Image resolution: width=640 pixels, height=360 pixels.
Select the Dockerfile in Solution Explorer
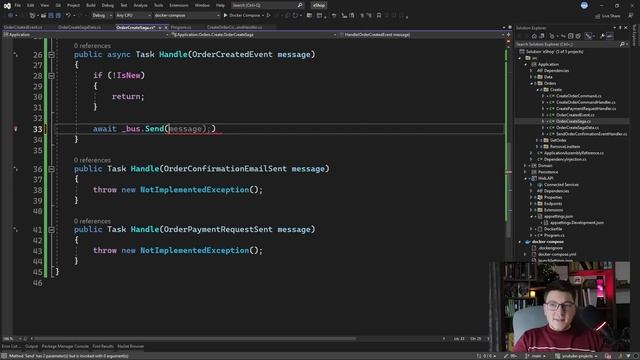(553, 229)
